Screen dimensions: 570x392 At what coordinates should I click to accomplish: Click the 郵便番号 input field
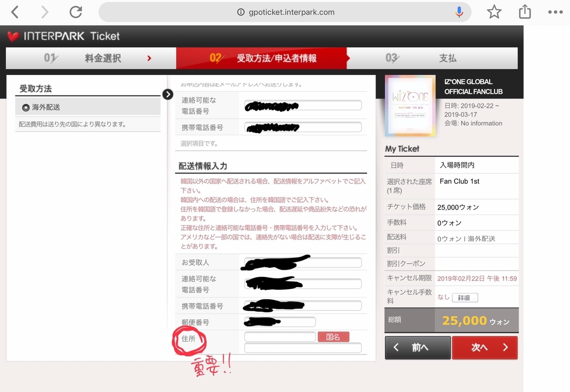tap(280, 322)
